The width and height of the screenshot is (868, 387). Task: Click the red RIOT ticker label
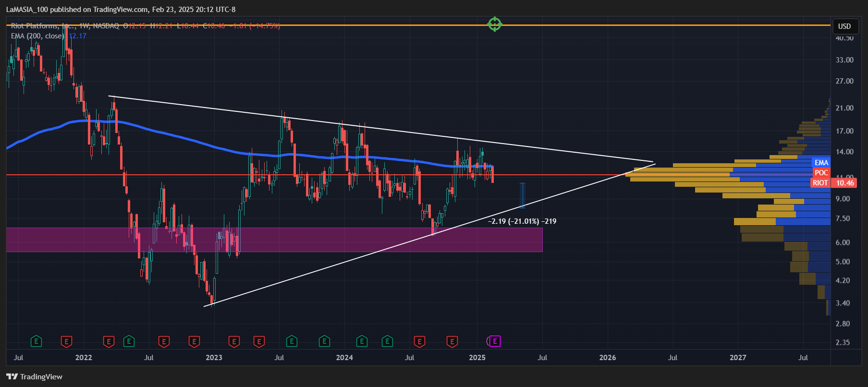[820, 183]
